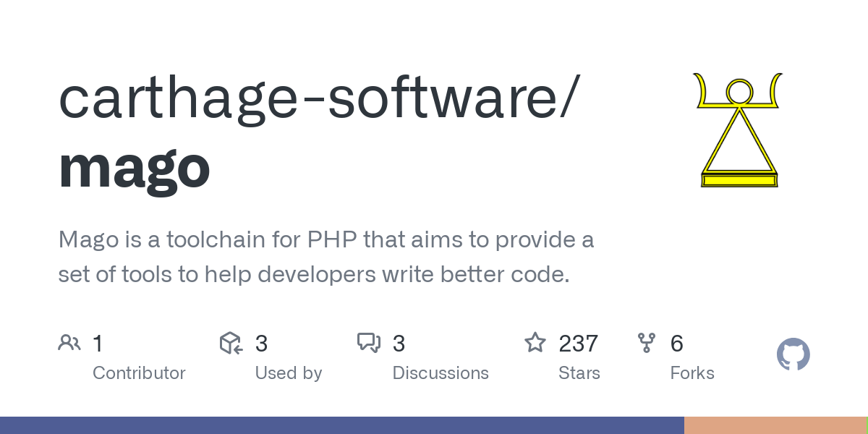Click the GitHub Octocat logo
The width and height of the screenshot is (868, 434).
(x=793, y=355)
